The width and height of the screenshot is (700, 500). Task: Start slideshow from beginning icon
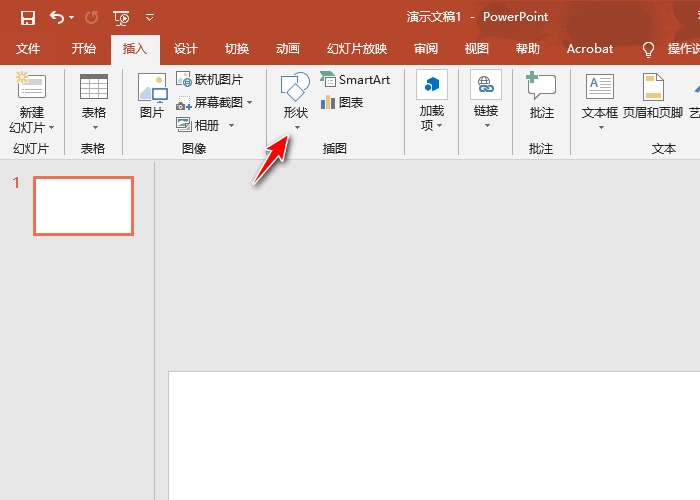(x=121, y=18)
